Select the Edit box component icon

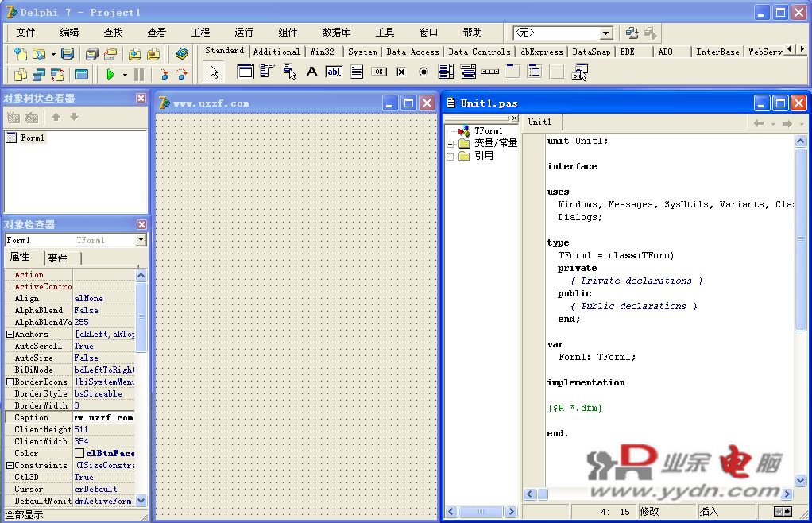334,72
